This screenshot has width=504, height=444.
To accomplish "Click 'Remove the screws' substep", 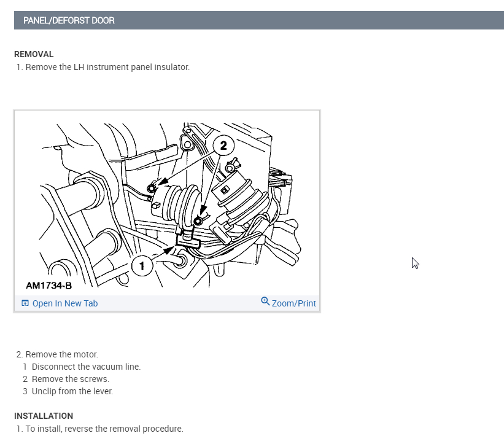I will tap(71, 379).
